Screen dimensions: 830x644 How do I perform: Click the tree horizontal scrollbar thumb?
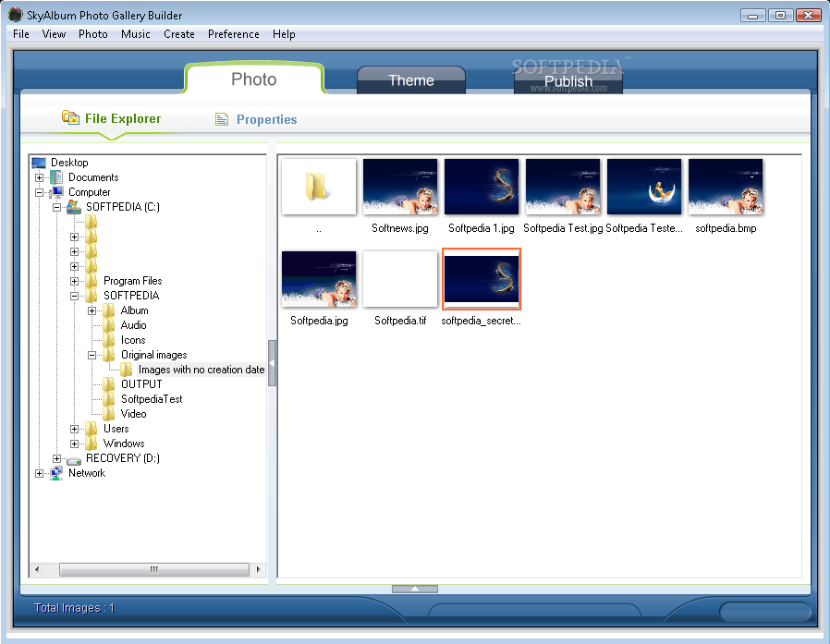coord(154,569)
